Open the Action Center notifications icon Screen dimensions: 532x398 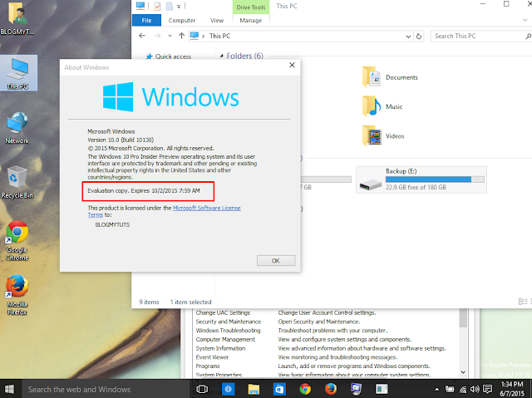pyautogui.click(x=488, y=389)
